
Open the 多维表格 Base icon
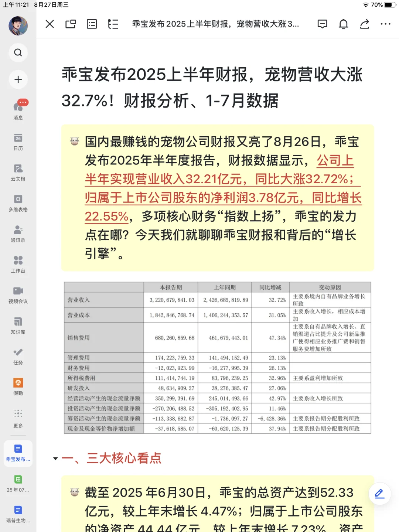click(18, 201)
